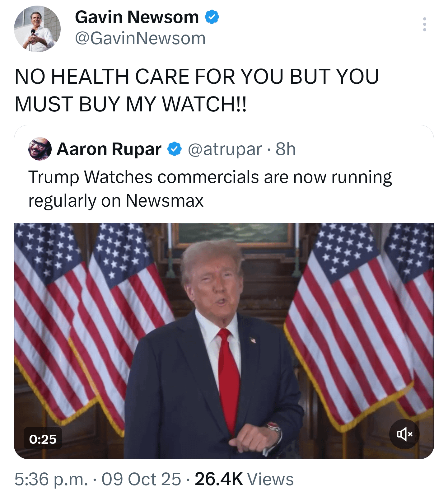Visit the @GavinNewsom handle
Viewport: 448px width, 492px height.
140,39
